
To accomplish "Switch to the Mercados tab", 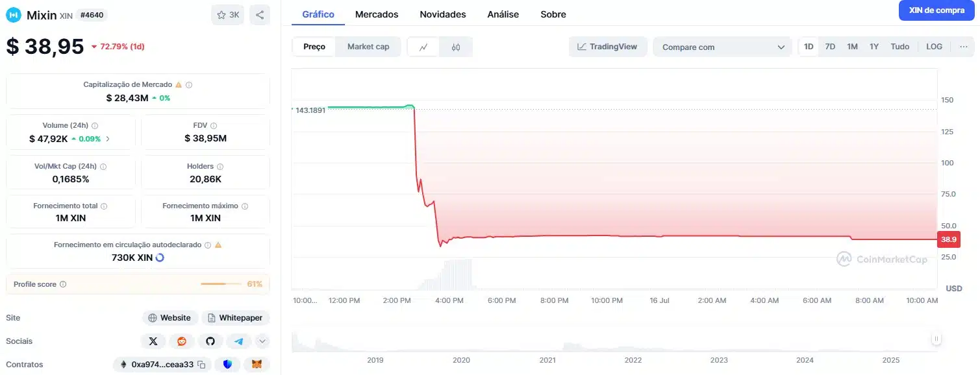I will point(377,14).
